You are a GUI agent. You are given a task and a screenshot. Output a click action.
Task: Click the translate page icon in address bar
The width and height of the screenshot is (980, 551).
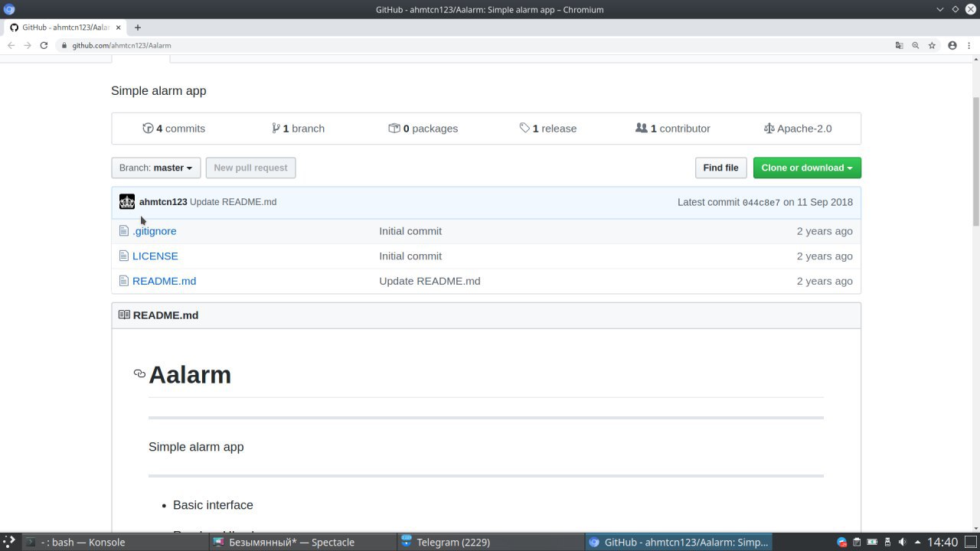pyautogui.click(x=899, y=45)
